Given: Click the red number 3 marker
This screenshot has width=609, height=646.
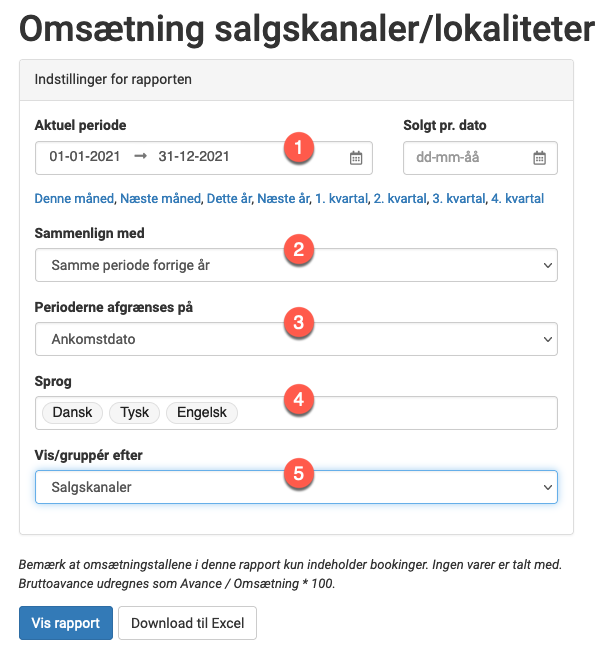Looking at the screenshot, I should [299, 322].
